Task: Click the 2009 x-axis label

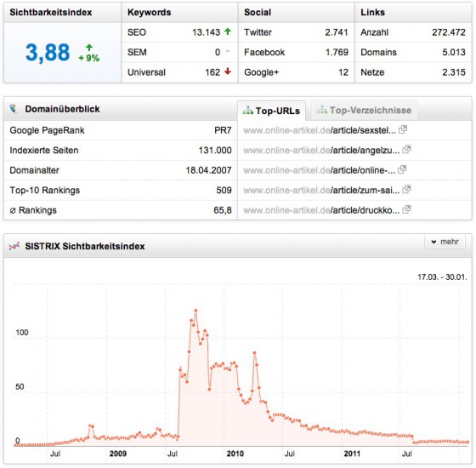Action: pyautogui.click(x=118, y=454)
